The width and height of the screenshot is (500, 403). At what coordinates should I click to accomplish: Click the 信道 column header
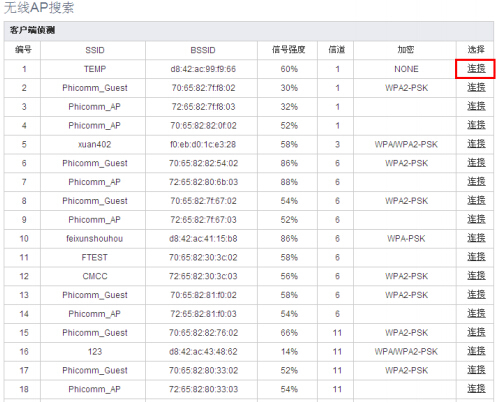coord(337,50)
